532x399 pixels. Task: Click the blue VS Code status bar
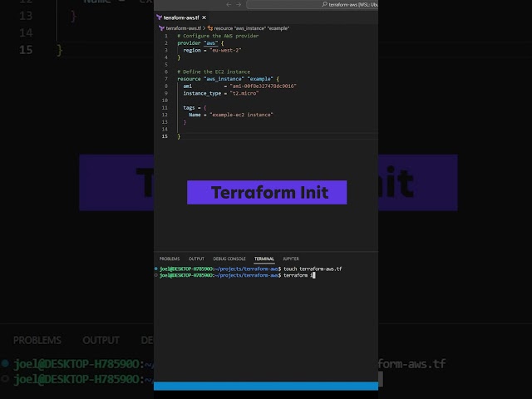(x=266, y=386)
